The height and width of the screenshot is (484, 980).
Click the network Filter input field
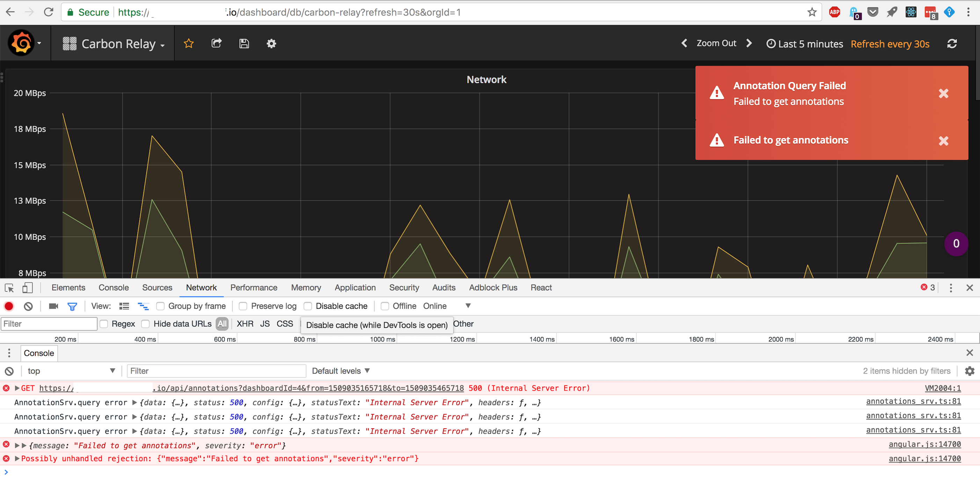(x=49, y=323)
